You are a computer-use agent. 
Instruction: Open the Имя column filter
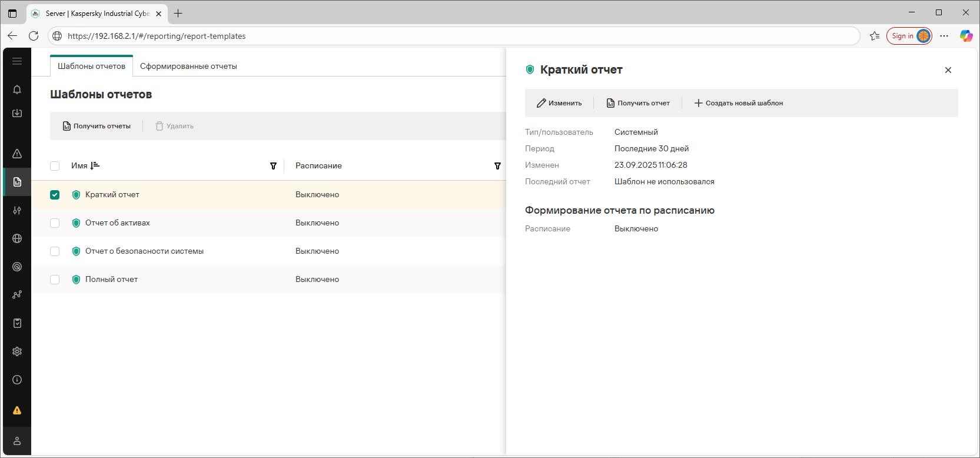273,166
